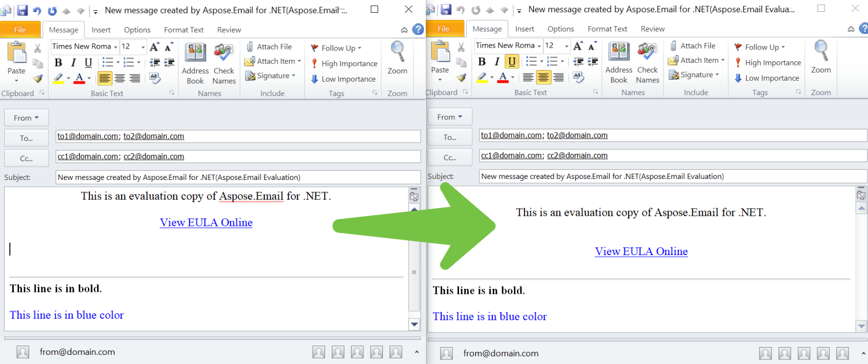This screenshot has width=868, height=364.
Task: Toggle the highlighted Underline button in right window
Action: [x=512, y=62]
